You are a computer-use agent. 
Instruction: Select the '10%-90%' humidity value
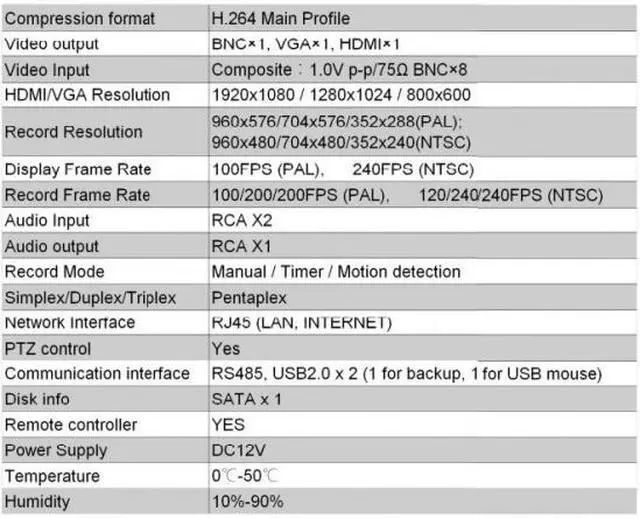coord(247,501)
